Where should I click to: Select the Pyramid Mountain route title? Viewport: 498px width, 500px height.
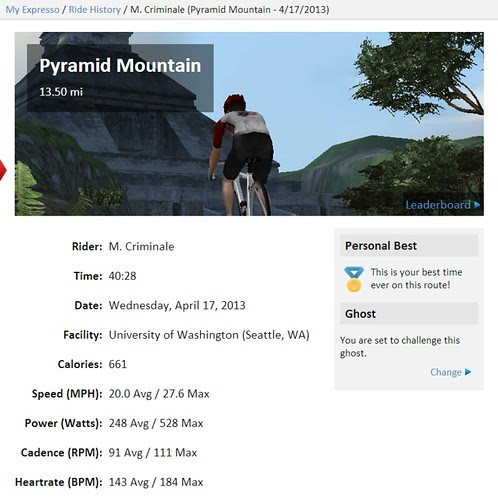pos(120,65)
